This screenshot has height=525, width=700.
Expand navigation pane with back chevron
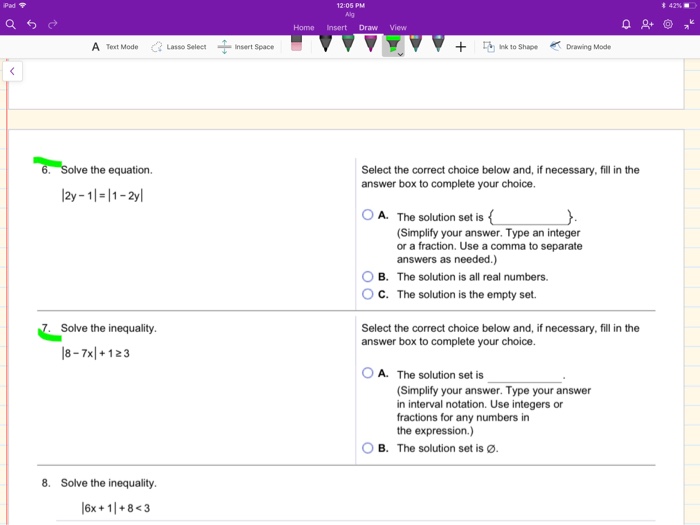click(12, 71)
